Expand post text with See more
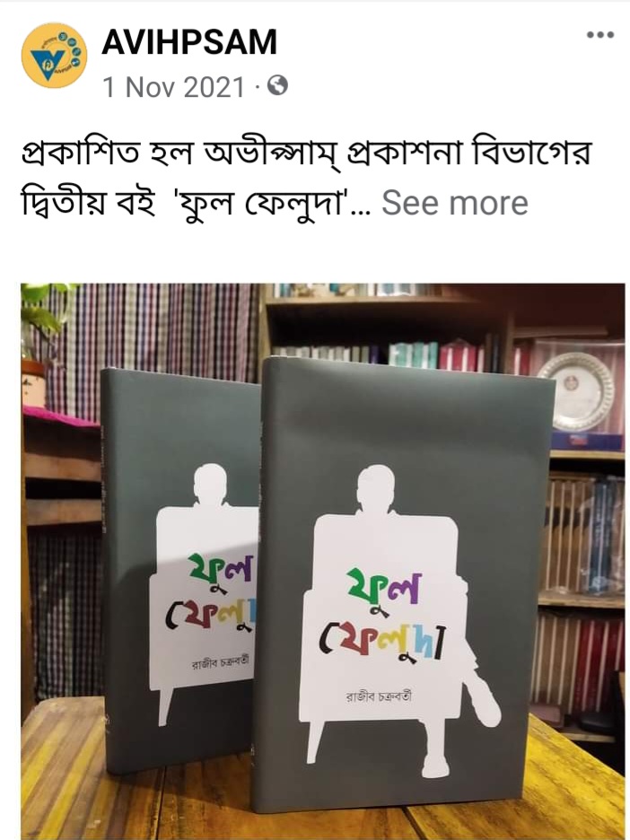This screenshot has width=630, height=840. pos(454,203)
